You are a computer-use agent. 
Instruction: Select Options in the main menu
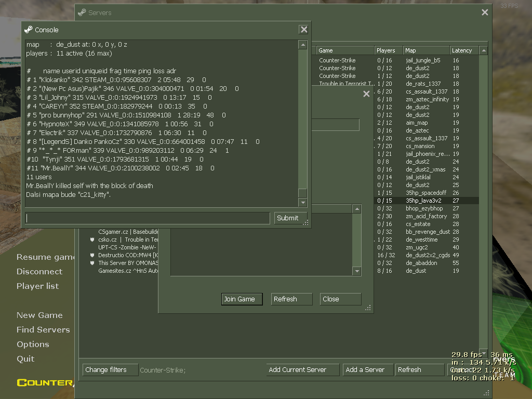[33, 344]
